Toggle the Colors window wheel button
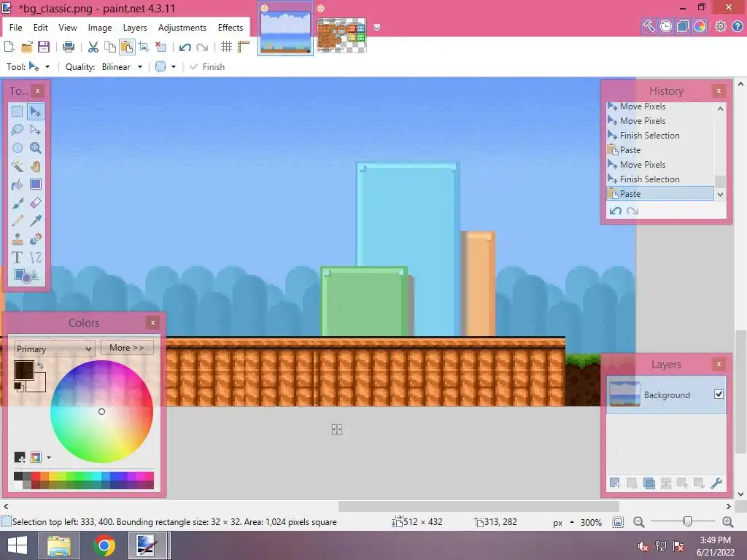The width and height of the screenshot is (747, 560). 700,26
